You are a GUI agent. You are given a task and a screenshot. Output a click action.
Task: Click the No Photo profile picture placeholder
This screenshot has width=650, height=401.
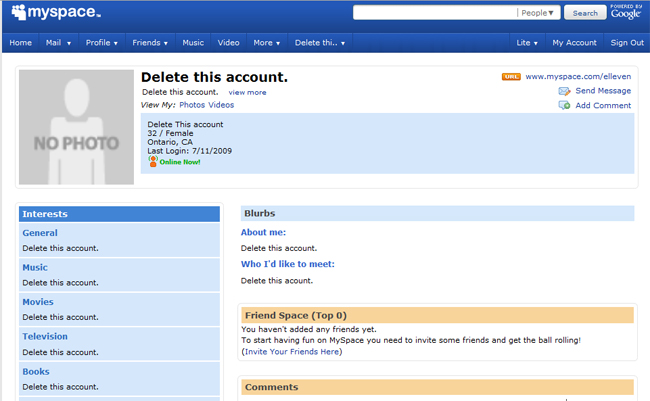point(76,127)
